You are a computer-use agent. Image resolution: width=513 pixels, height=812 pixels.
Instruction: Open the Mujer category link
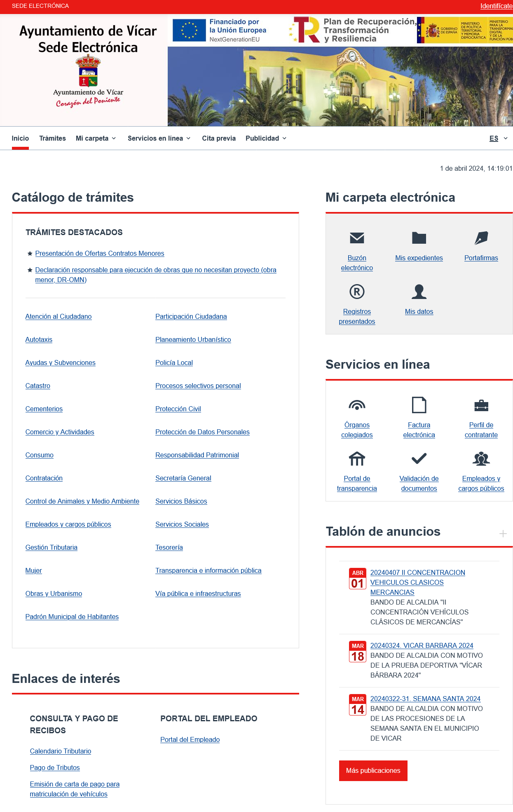[x=33, y=570]
